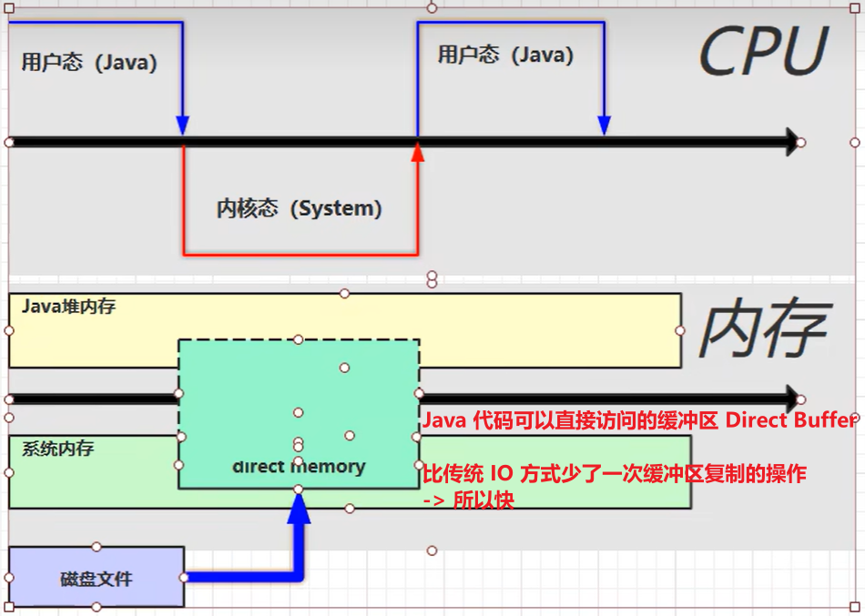This screenshot has height=616, width=865.
Task: Click the first blue downward arrowhead near left 用户态
Action: [x=182, y=126]
